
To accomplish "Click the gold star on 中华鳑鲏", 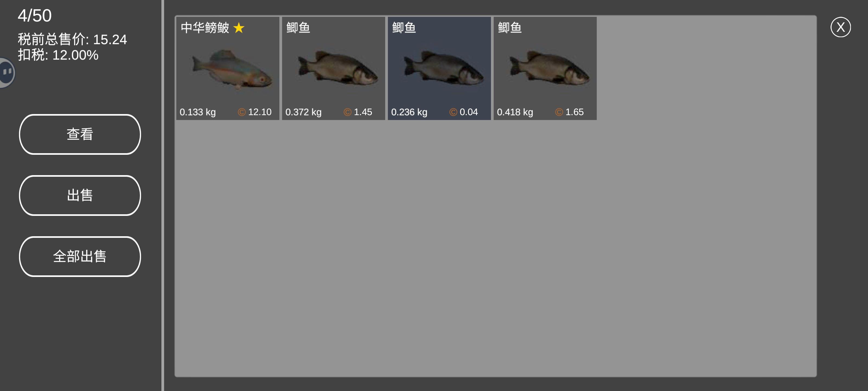I will coord(239,28).
